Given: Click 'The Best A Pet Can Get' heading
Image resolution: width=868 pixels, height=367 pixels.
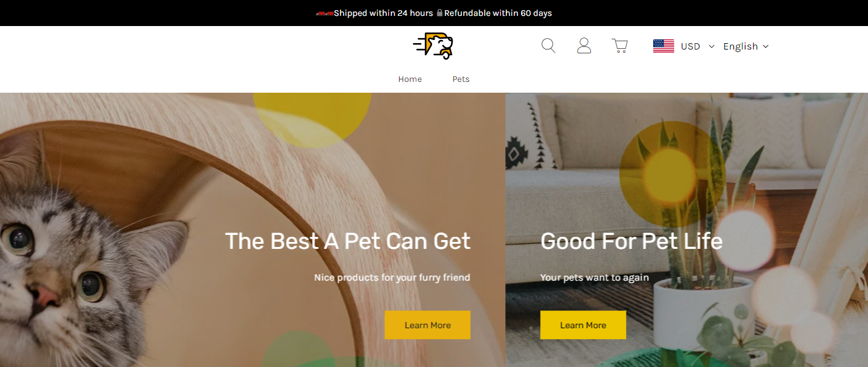Looking at the screenshot, I should click(348, 241).
